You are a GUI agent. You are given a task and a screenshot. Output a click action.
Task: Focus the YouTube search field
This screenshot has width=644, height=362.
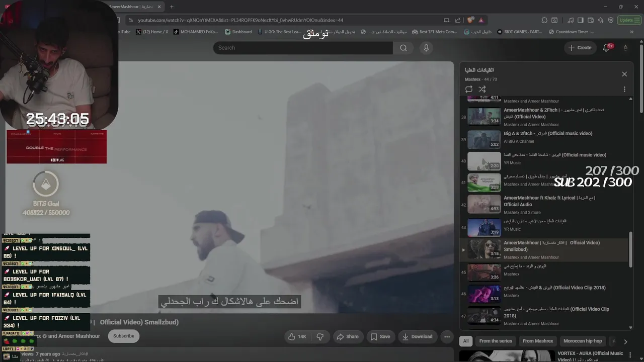[303, 48]
